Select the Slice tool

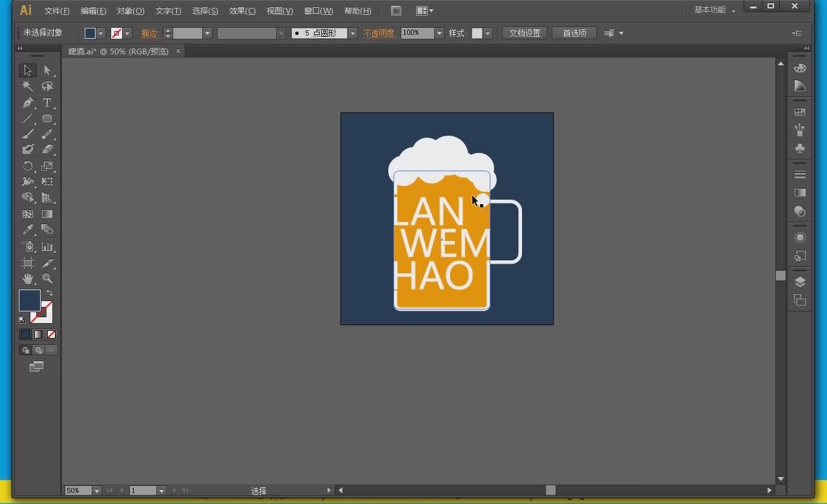pyautogui.click(x=47, y=263)
